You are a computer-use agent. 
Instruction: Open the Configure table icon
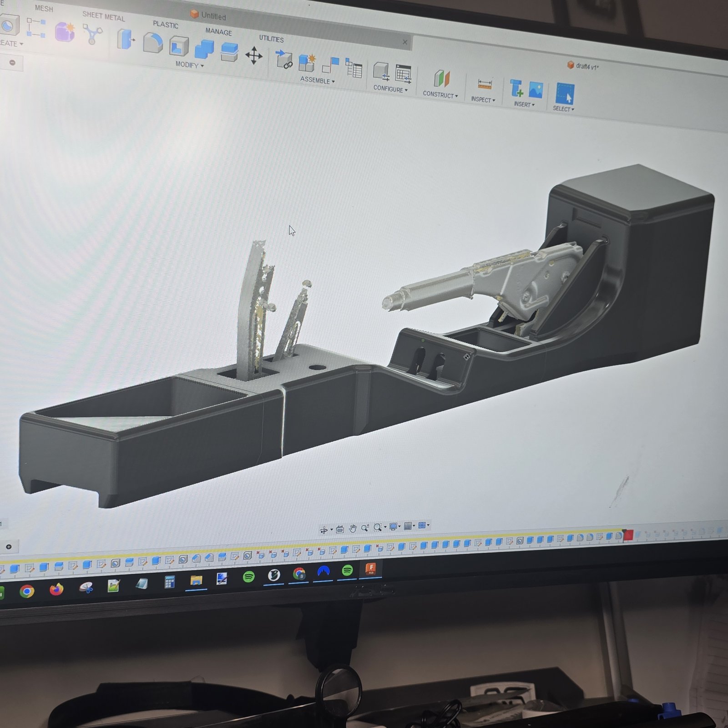(404, 74)
